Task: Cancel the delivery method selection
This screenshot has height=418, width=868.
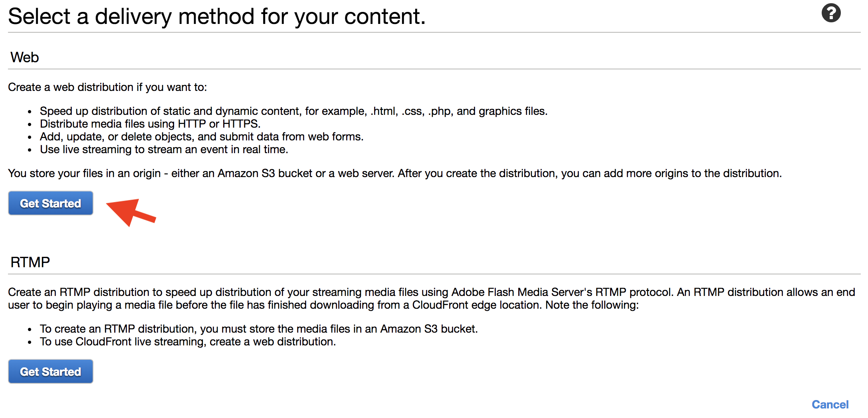Action: point(830,404)
